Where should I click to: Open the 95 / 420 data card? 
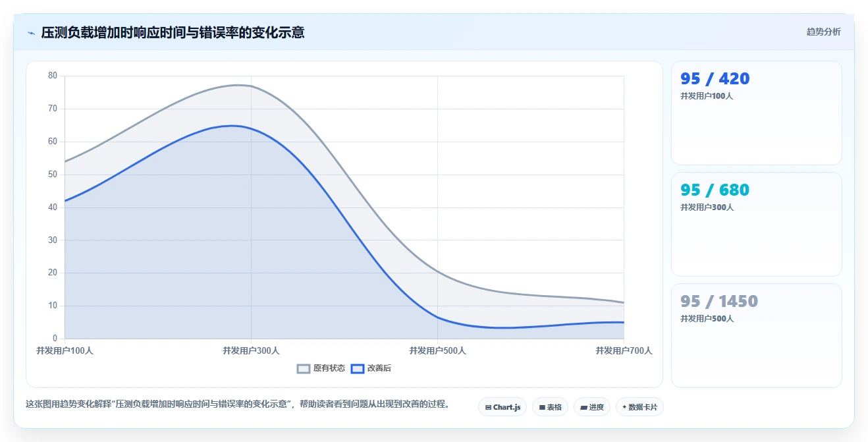click(757, 113)
